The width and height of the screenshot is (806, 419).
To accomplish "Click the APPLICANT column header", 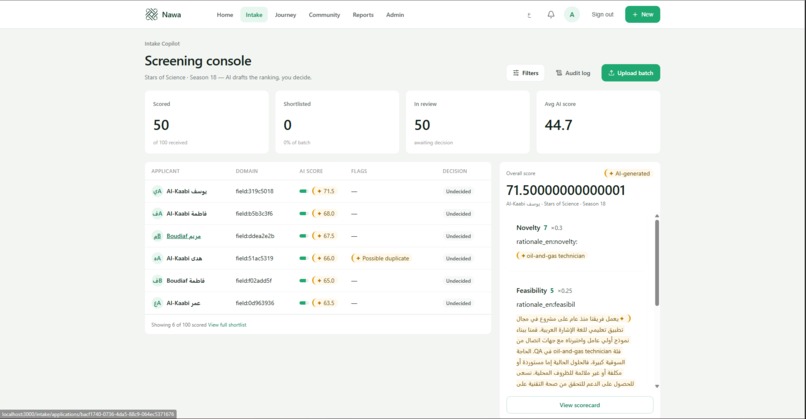I will pos(166,171).
